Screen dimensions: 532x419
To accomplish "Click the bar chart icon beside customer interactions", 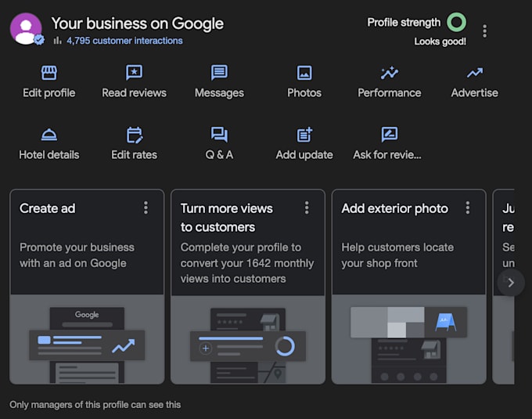I will 58,41.
